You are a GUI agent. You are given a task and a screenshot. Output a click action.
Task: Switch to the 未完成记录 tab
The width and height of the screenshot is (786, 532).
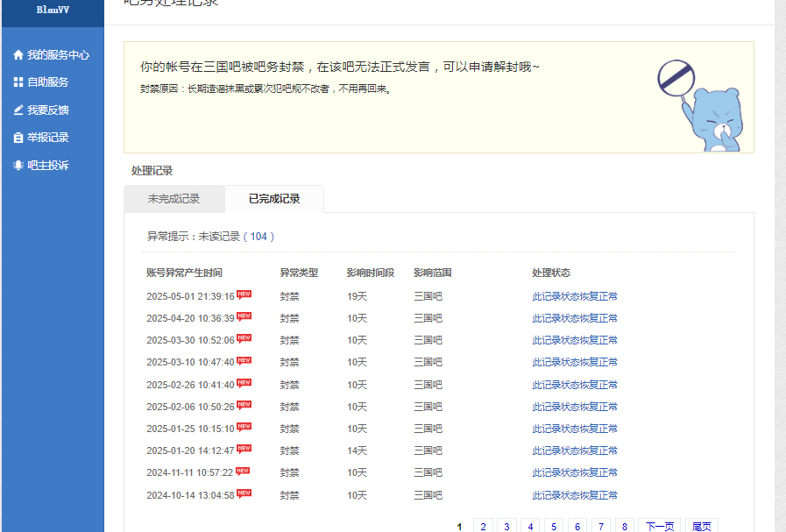click(173, 199)
